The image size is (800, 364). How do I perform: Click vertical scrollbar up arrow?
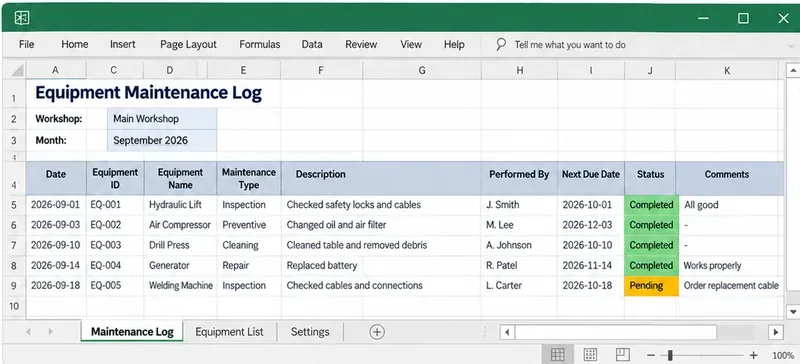tap(793, 70)
